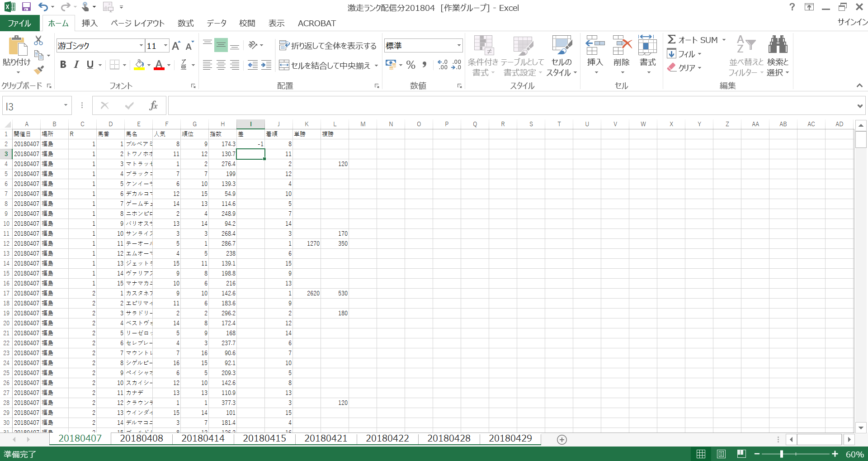Open the ページレイアウト ribbon tab
This screenshot has width=868, height=461.
[x=137, y=23]
